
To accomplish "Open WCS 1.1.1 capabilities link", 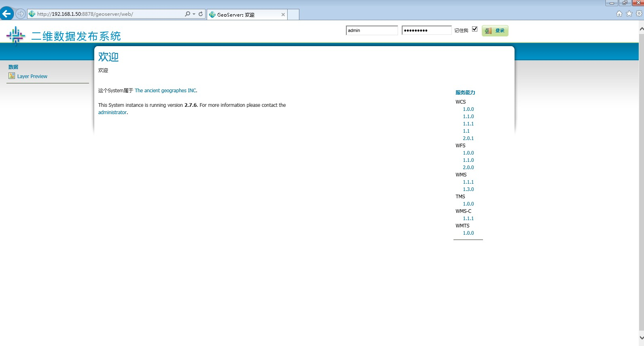I will point(468,124).
